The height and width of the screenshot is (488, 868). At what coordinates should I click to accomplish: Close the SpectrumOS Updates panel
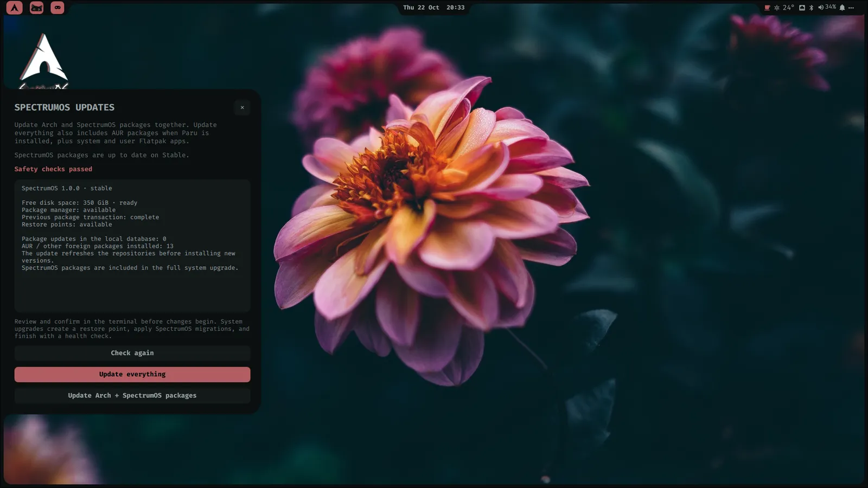click(x=242, y=107)
